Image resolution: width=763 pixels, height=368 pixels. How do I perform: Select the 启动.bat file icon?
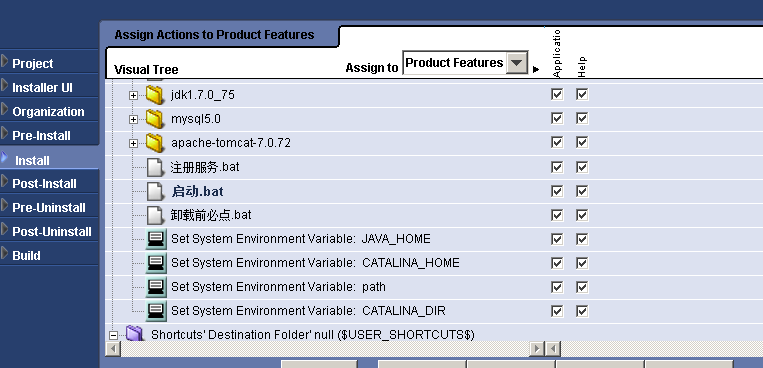click(x=155, y=191)
